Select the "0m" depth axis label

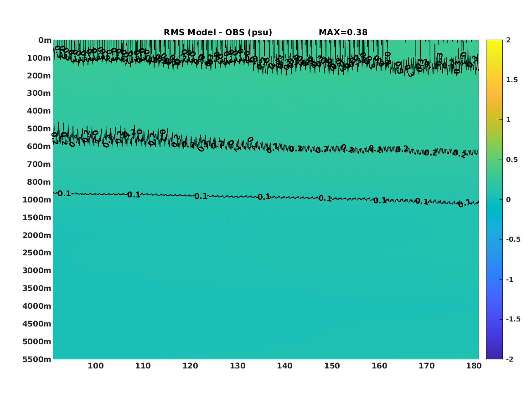coord(45,41)
